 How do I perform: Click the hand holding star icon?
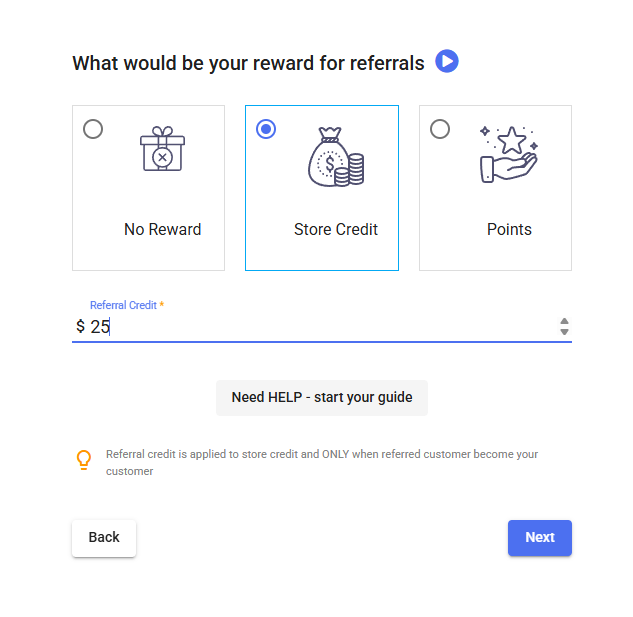[x=508, y=153]
